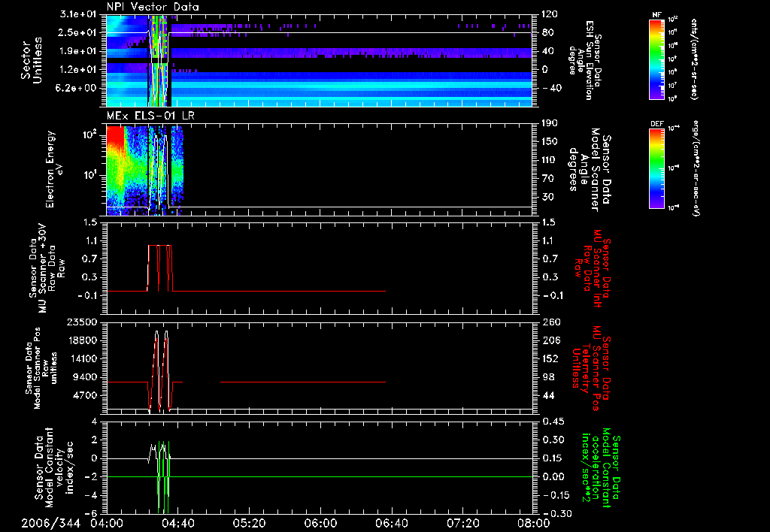770x532 pixels.
Task: Click the 44 telemetry tick label
Action: [x=548, y=395]
